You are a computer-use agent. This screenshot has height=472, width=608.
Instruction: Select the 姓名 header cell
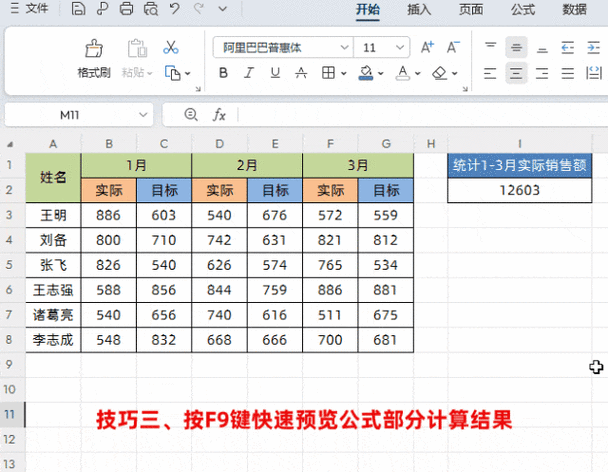coord(53,178)
